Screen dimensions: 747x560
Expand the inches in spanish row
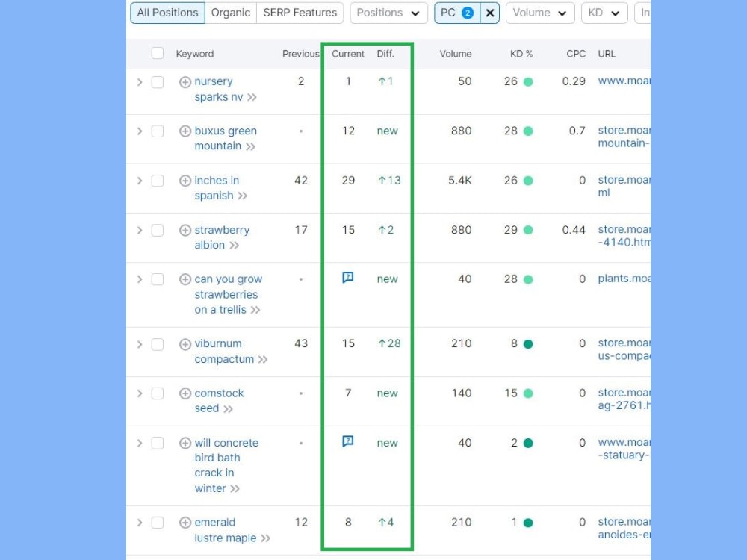tap(140, 181)
